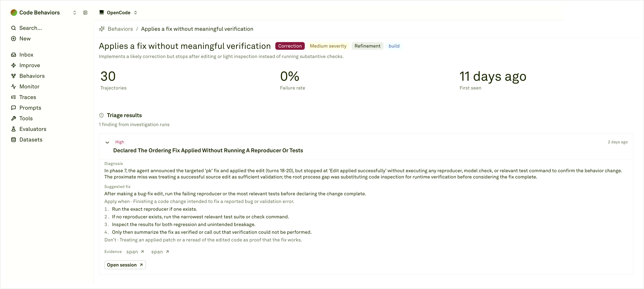The width and height of the screenshot is (644, 289).
Task: Click the Evaluators flask icon
Action: coord(14,129)
